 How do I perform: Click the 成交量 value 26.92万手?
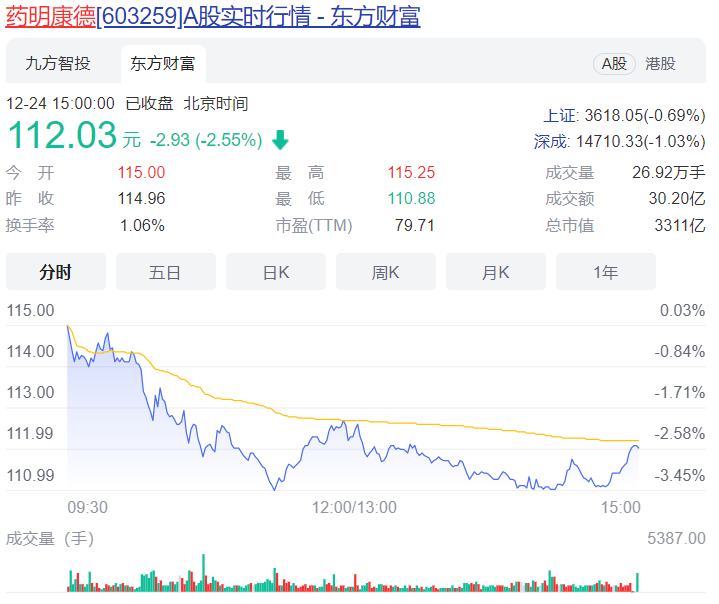669,172
